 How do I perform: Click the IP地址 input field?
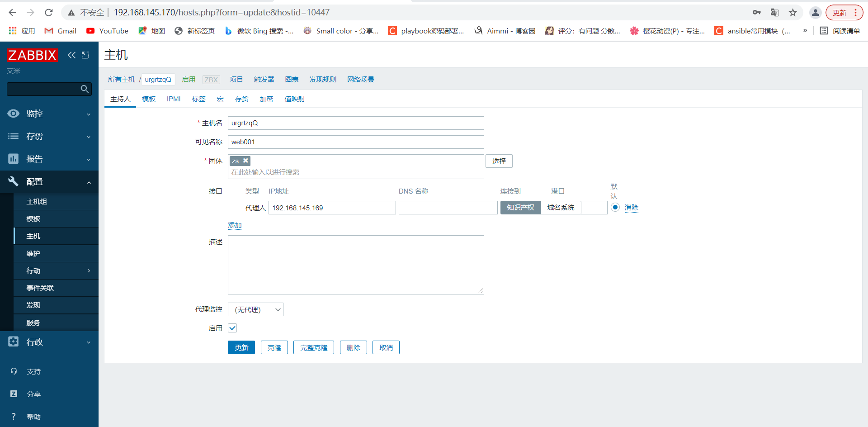(x=332, y=208)
